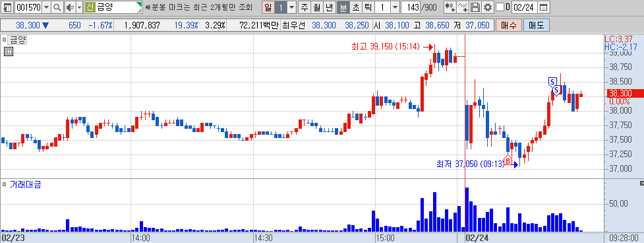This screenshot has height=243, width=644.
Task: Close the 거래대금 volume panel
Action: point(642,183)
